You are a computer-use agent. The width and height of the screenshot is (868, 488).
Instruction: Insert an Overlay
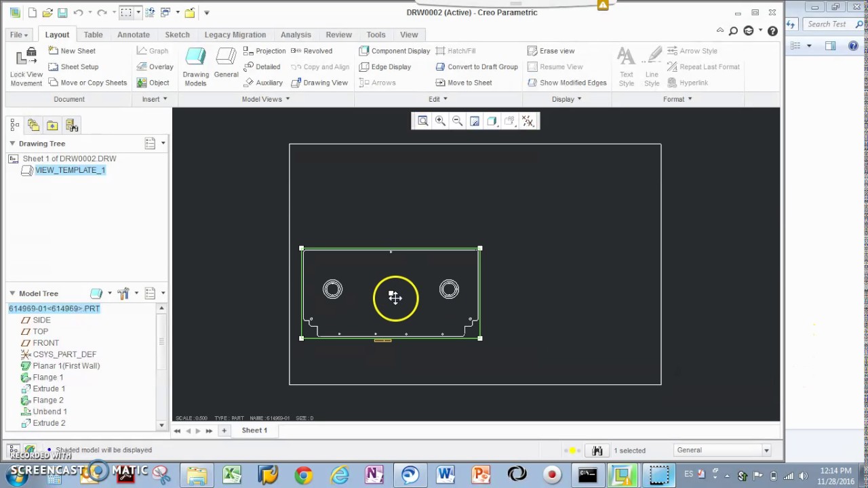[155, 66]
